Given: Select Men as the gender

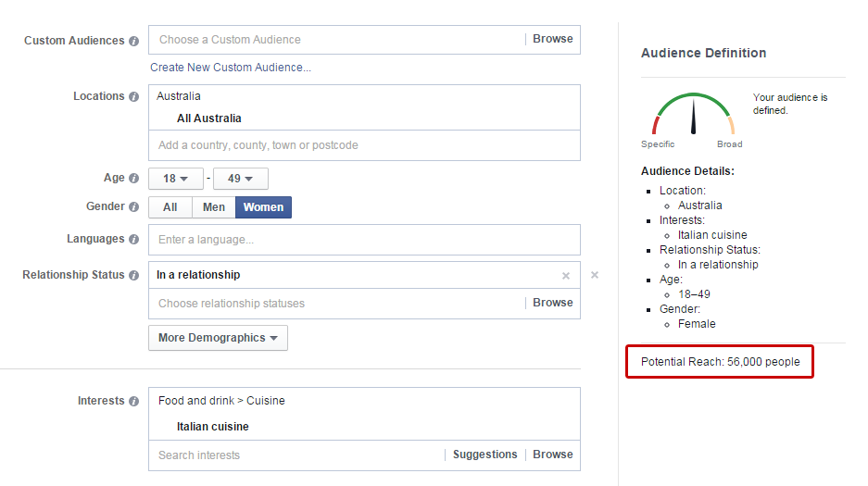Looking at the screenshot, I should (214, 207).
